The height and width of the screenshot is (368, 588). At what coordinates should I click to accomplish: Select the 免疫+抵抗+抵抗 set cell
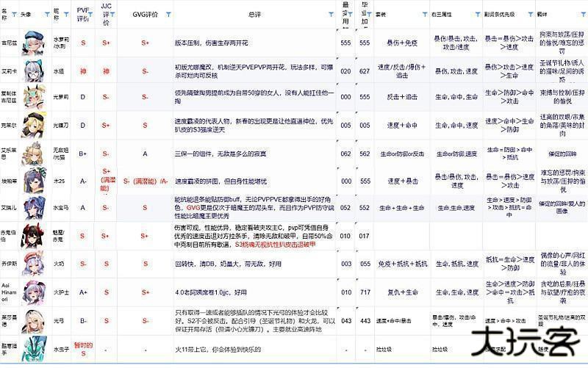[x=402, y=264]
